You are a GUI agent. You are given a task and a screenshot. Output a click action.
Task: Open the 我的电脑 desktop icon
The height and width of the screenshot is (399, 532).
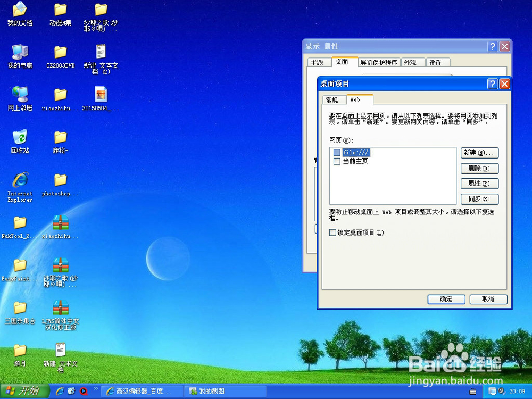pyautogui.click(x=19, y=52)
